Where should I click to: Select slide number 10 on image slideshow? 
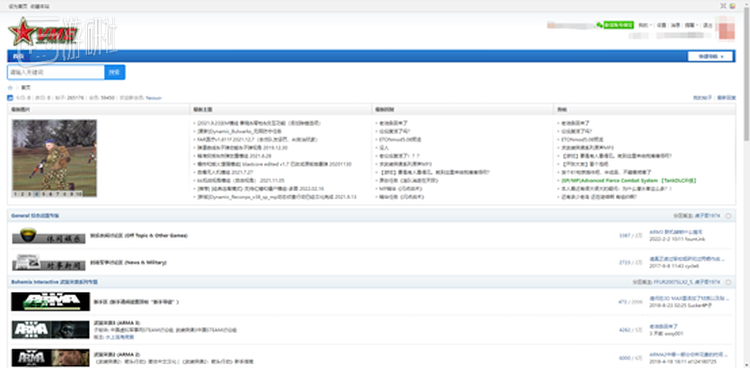coord(78,194)
